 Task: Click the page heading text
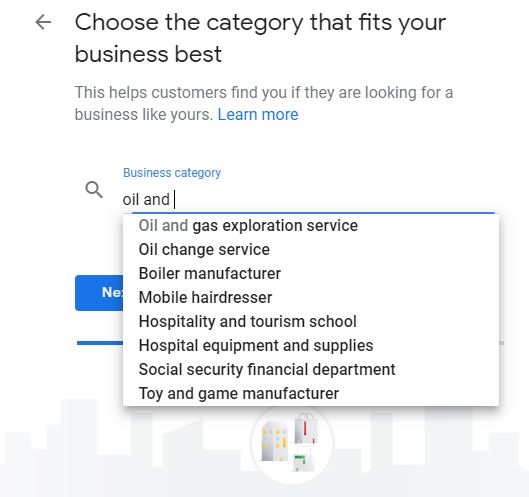(x=260, y=38)
